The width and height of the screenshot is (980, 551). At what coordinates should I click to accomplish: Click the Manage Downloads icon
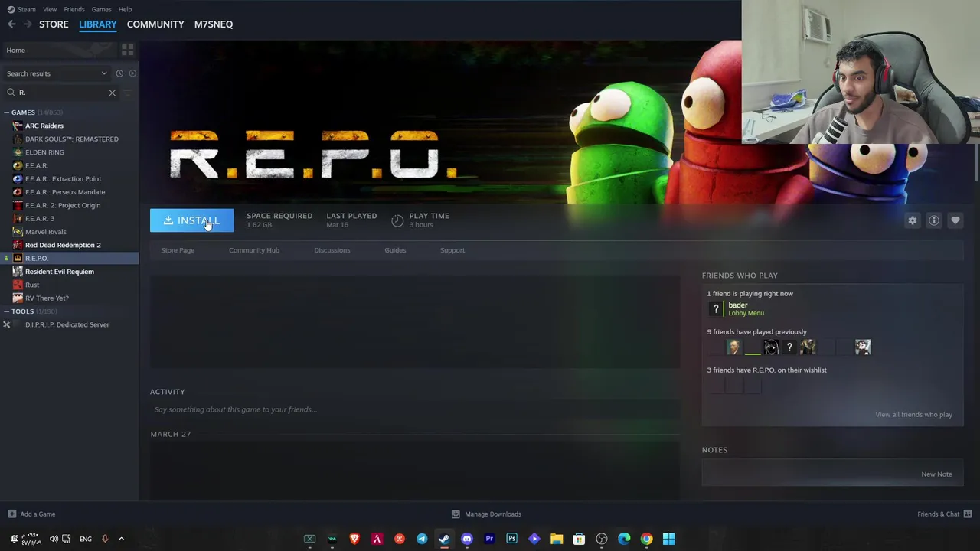456,514
